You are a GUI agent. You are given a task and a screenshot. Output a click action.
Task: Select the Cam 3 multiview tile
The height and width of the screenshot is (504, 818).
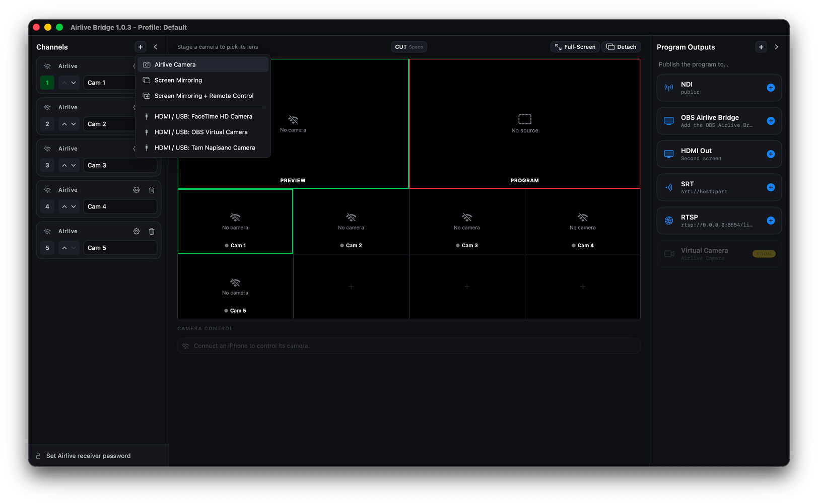[467, 221]
